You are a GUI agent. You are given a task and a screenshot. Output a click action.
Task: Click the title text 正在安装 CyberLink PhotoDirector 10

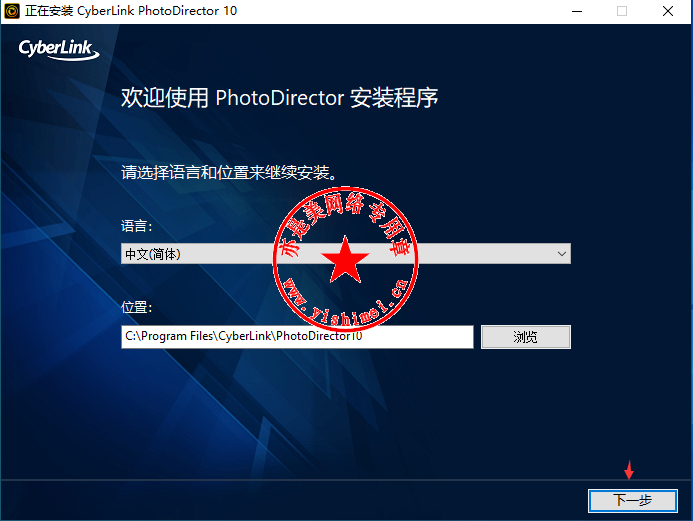point(131,11)
